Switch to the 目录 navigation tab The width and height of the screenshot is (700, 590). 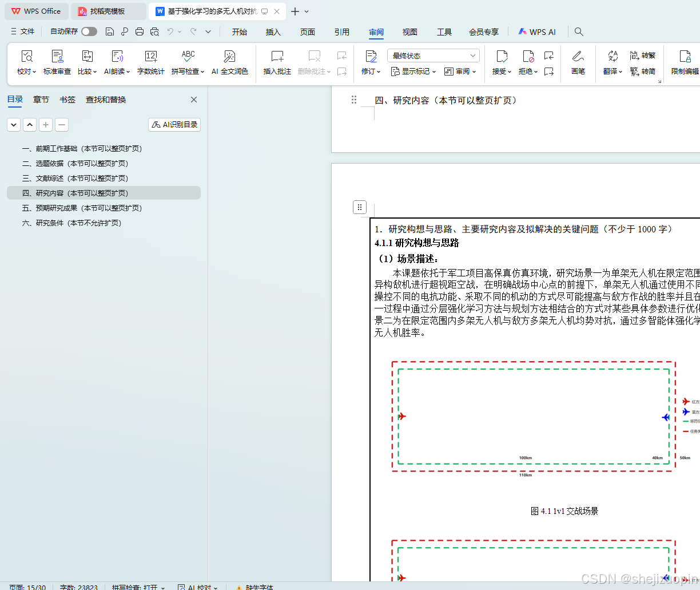point(15,100)
